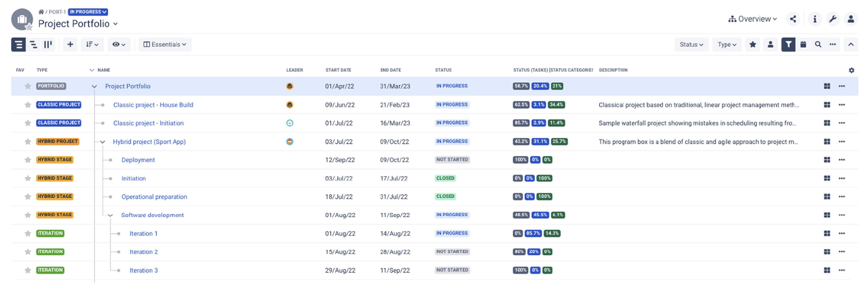The image size is (868, 289).
Task: Switch to the board view icon
Action: [x=48, y=45]
